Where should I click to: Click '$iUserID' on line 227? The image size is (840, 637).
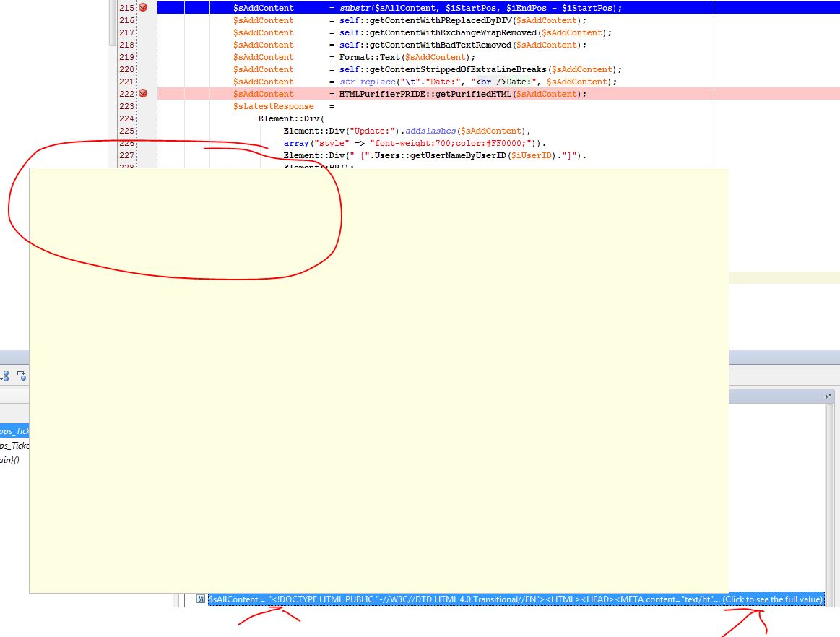click(x=532, y=155)
